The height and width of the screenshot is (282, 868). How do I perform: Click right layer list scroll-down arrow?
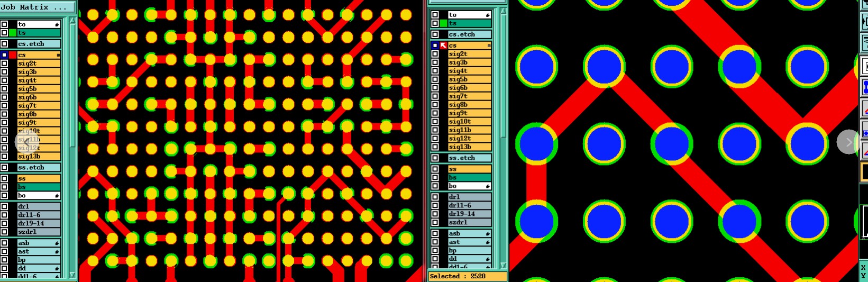pos(503,265)
